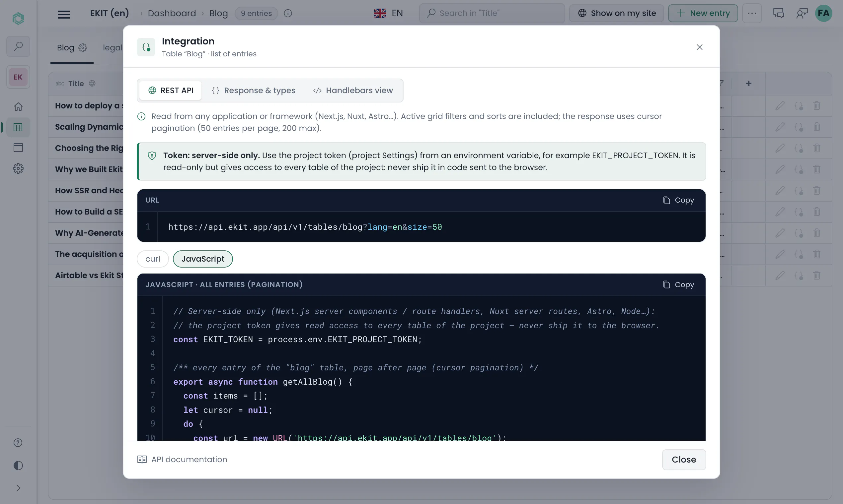Image resolution: width=843 pixels, height=504 pixels.
Task: Open the Handlebars view tab
Action: coord(353,90)
